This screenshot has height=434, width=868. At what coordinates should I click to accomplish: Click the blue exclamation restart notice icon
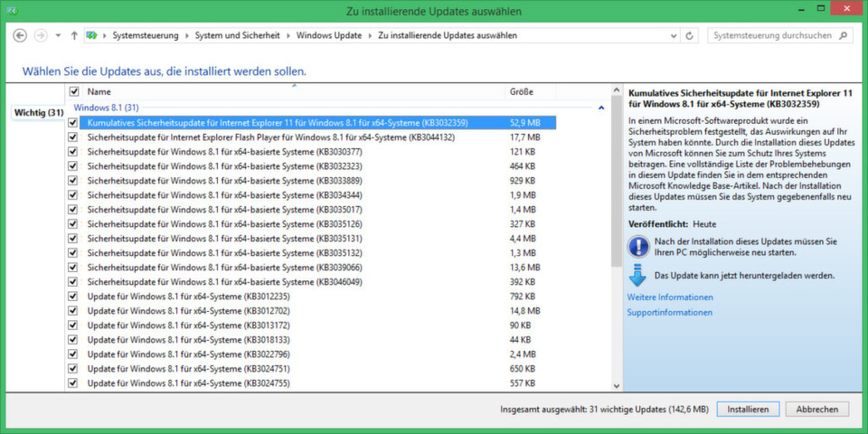pyautogui.click(x=638, y=246)
